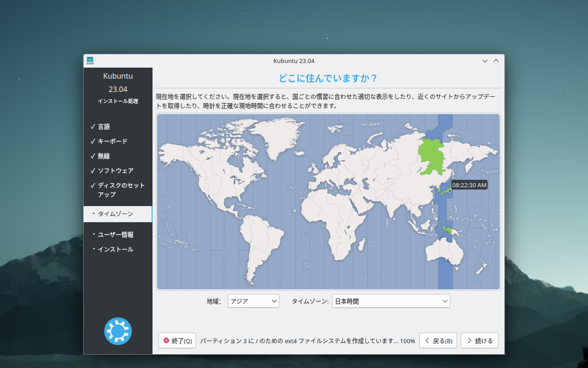This screenshot has height=368, width=588.
Task: Maximize the window with the up chevron
Action: coord(496,61)
